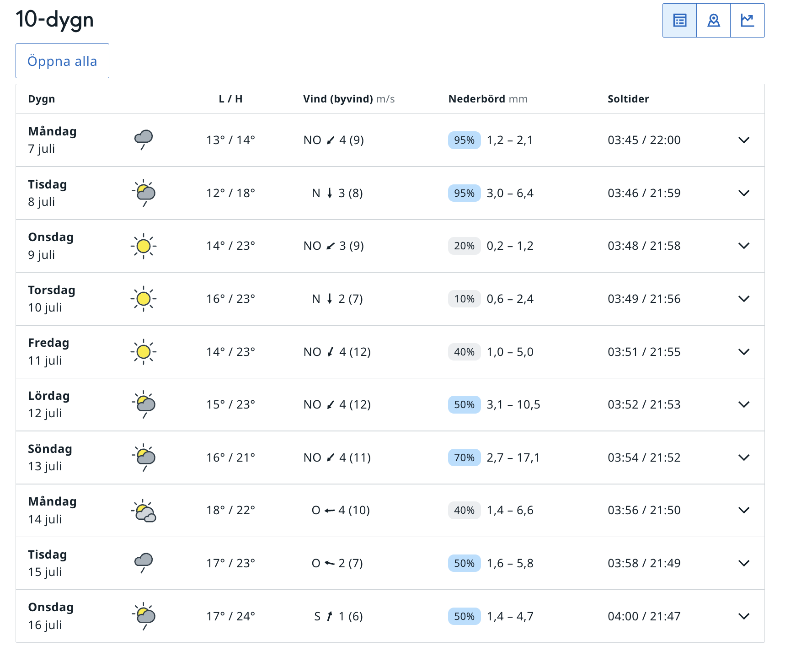Expand Söndag 13 juli row chevron

click(744, 458)
